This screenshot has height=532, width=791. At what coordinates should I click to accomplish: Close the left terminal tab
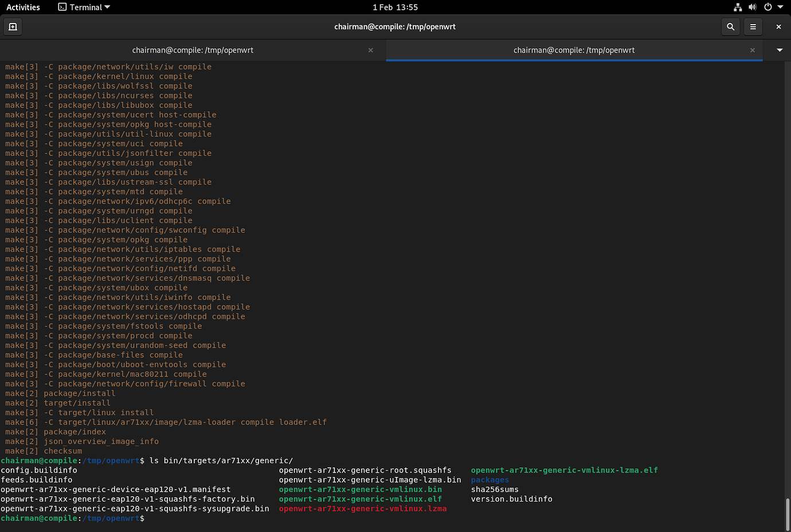click(370, 50)
